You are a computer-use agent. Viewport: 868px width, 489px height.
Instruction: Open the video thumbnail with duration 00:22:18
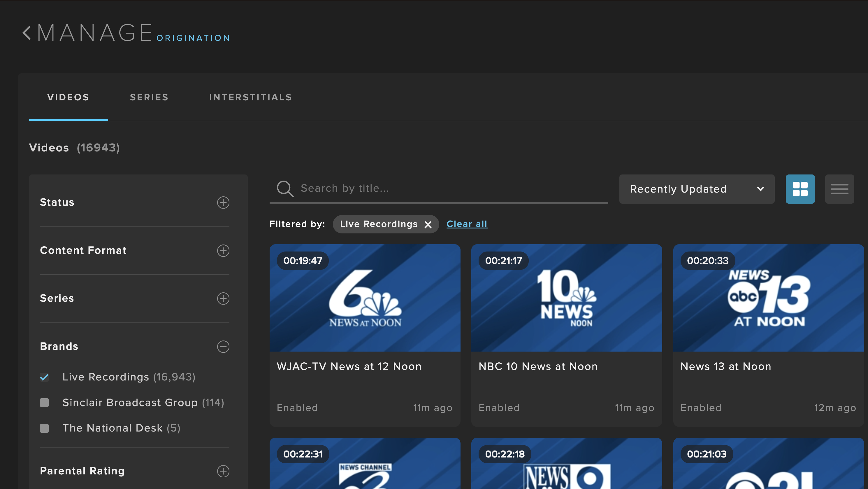567,463
